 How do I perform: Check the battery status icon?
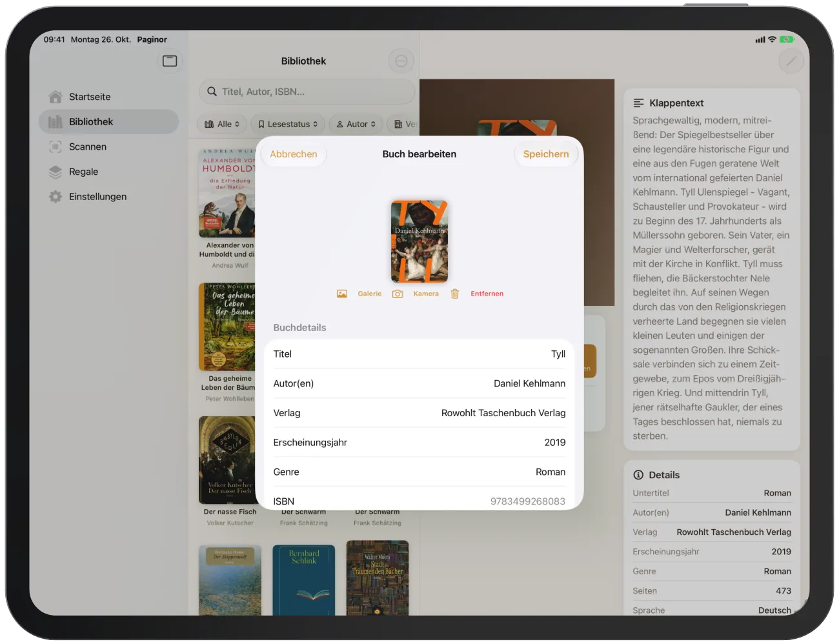[787, 39]
